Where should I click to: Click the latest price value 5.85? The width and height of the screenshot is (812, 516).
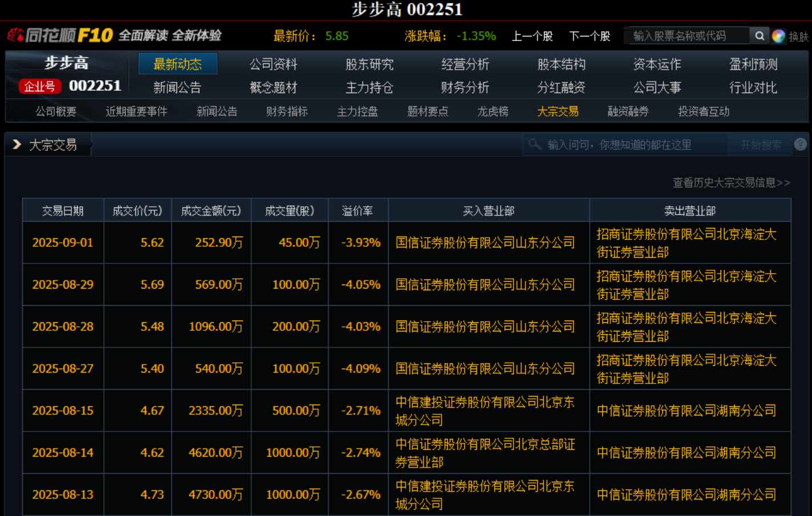coord(337,36)
